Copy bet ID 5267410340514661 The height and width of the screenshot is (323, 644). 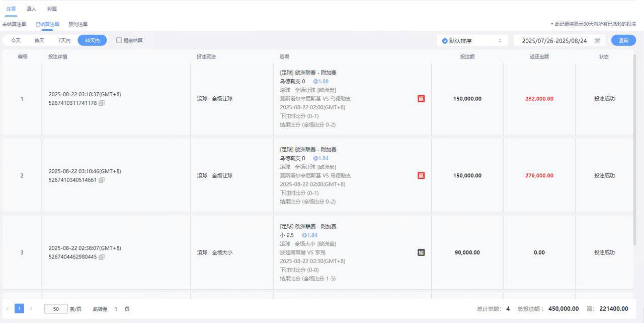102,180
